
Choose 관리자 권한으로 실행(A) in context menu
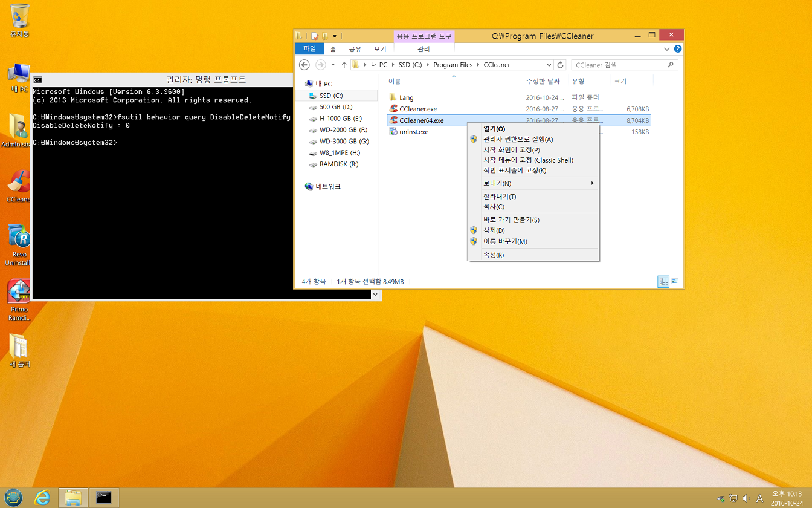point(534,140)
